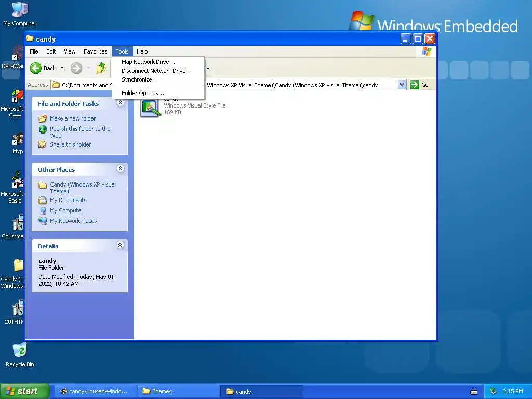Open My Network Places link
This screenshot has width=532, height=399.
click(x=73, y=221)
